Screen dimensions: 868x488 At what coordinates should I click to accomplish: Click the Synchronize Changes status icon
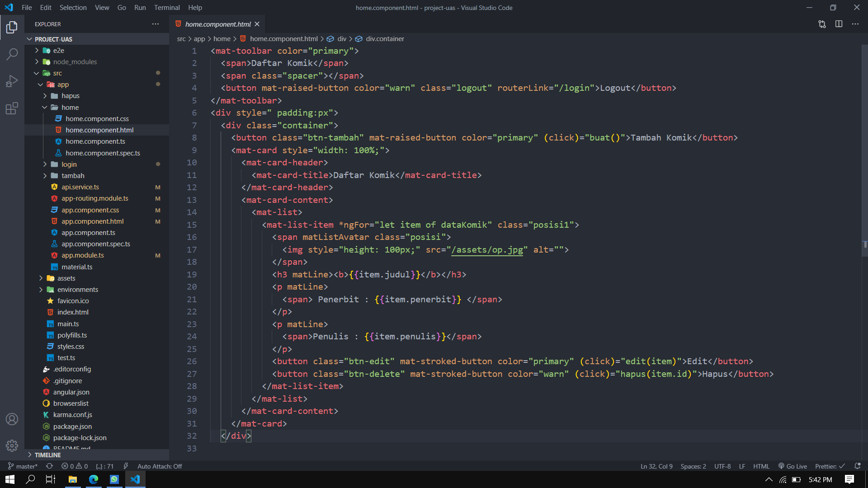point(49,466)
